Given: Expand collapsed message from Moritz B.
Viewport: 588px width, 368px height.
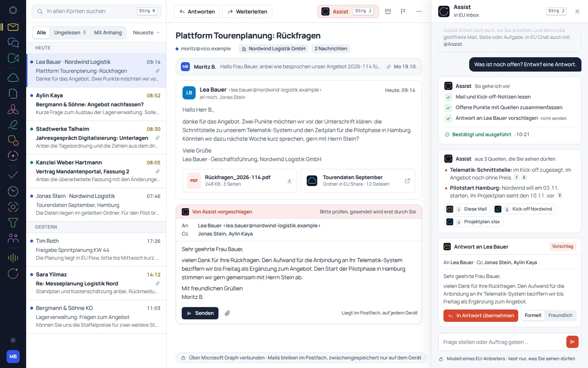Looking at the screenshot, I should click(x=299, y=67).
